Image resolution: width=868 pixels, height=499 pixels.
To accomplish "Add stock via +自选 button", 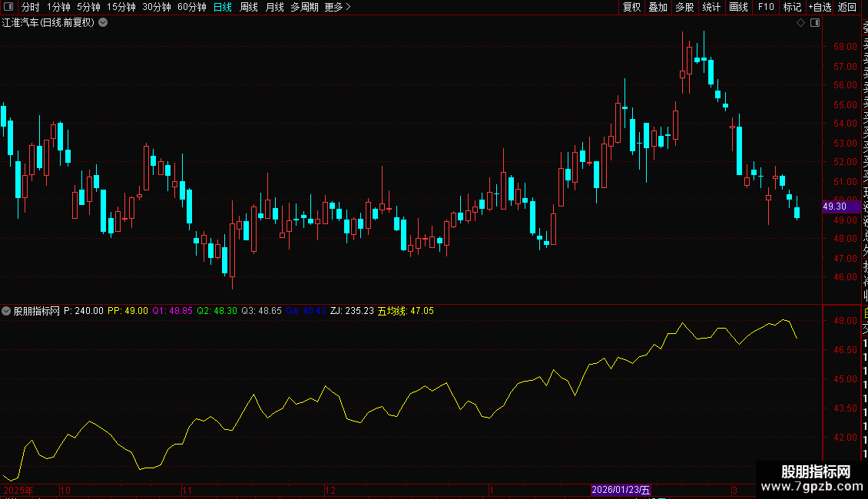I will point(820,7).
